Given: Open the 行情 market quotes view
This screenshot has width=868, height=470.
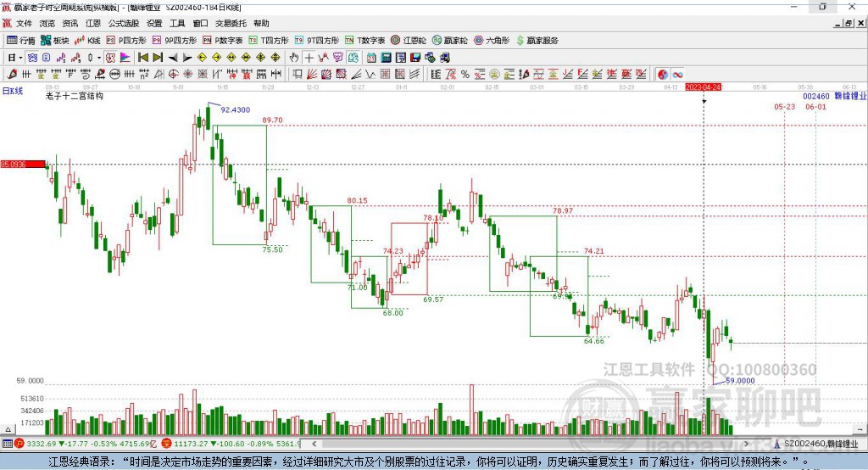Looking at the screenshot, I should tap(21, 41).
